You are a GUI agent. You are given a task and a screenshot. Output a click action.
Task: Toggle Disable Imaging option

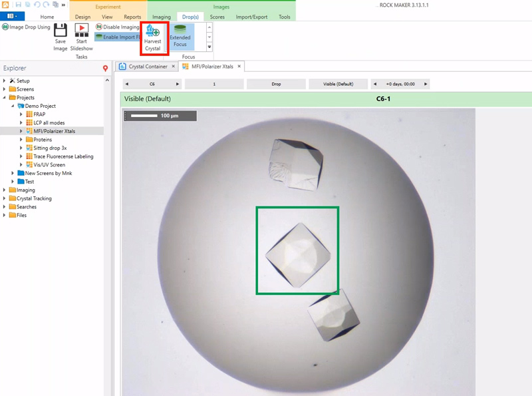click(x=117, y=27)
